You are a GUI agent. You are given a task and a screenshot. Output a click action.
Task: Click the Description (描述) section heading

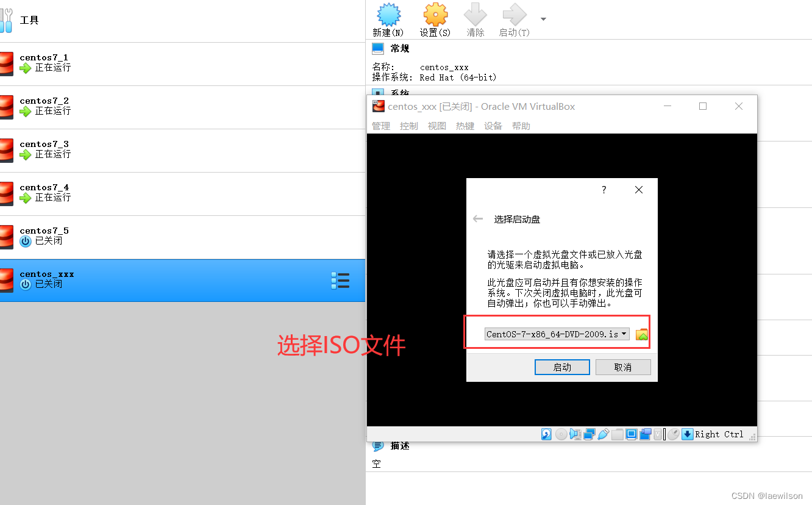pyautogui.click(x=400, y=446)
